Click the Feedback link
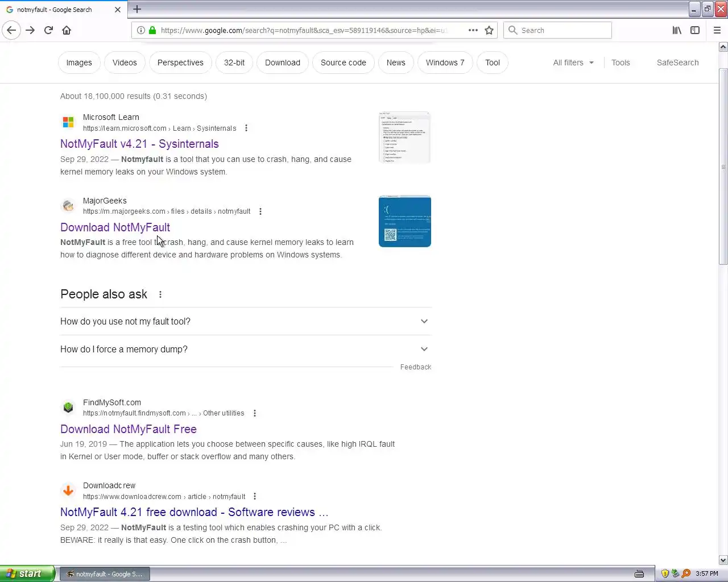This screenshot has width=728, height=582. coord(416,367)
